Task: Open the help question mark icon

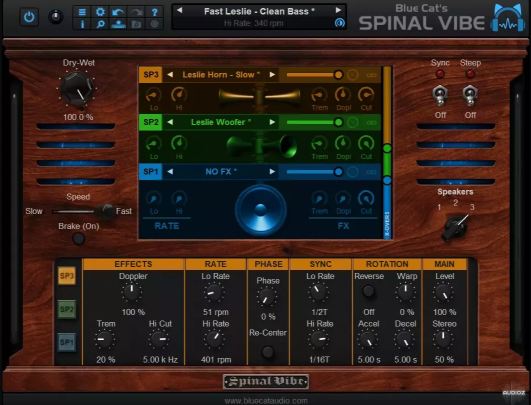Action: [155, 12]
